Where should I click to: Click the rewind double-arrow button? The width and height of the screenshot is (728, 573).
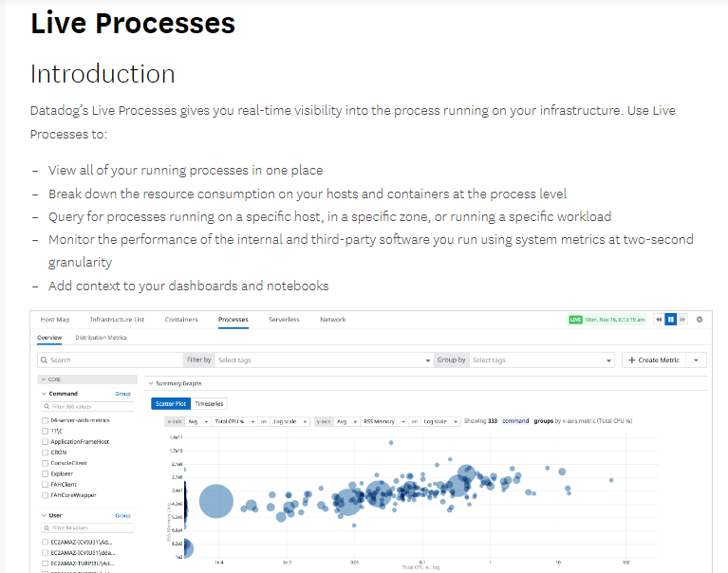(659, 319)
